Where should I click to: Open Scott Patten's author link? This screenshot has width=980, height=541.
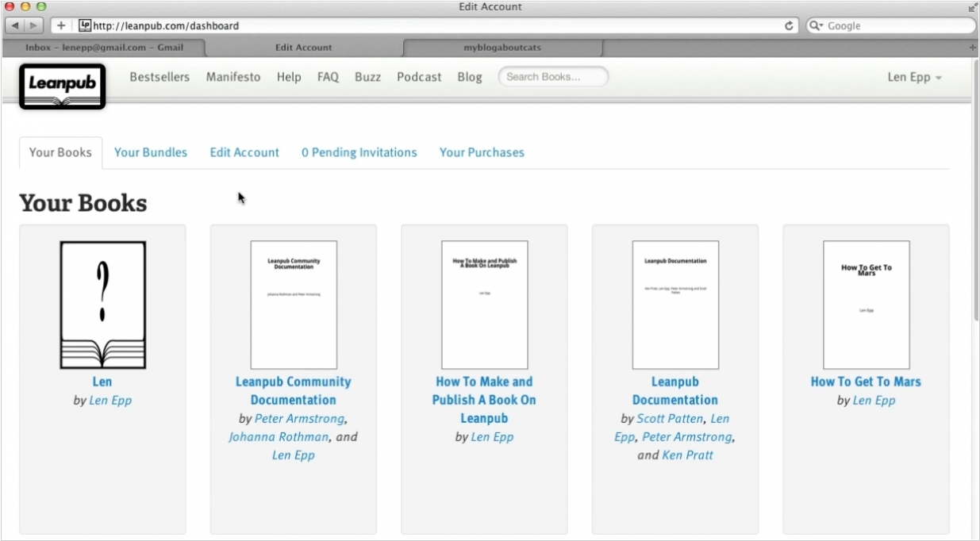tap(670, 419)
